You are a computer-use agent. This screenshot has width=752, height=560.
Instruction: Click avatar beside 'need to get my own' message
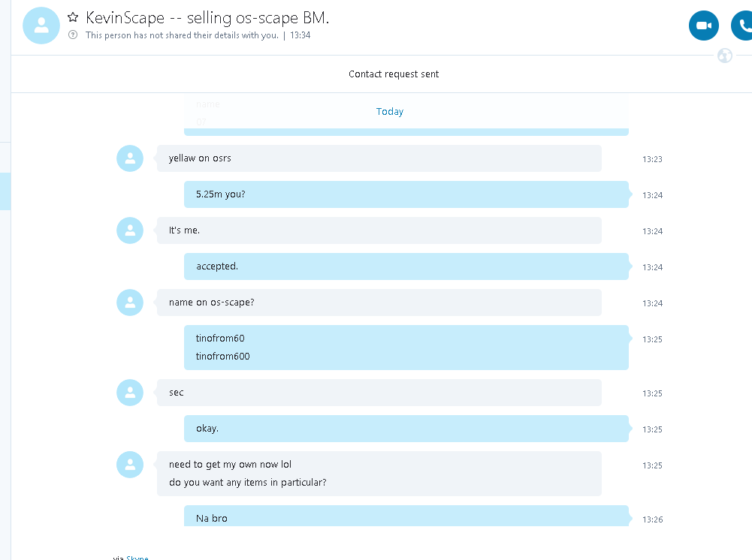(130, 465)
